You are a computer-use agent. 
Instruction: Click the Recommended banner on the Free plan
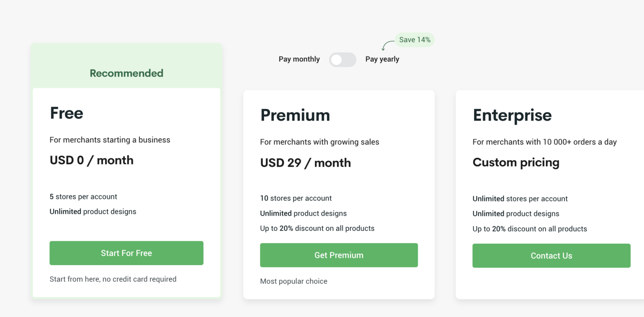coord(126,73)
